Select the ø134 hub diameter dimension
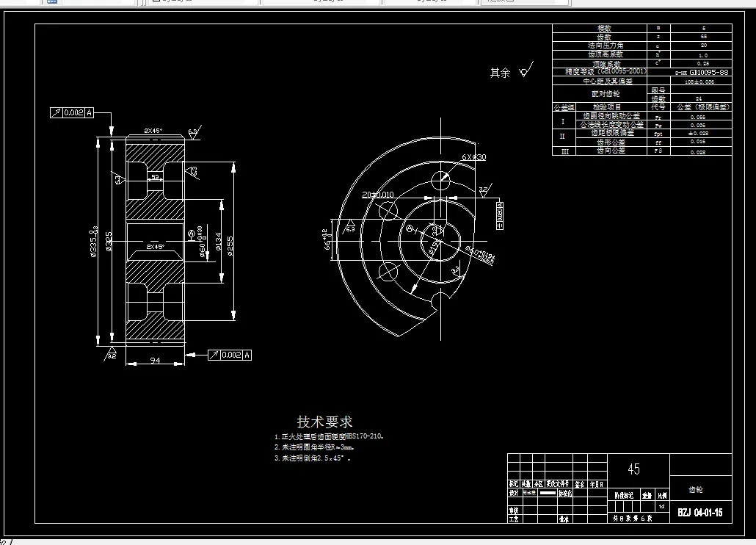Image resolution: width=756 pixels, height=545 pixels. 218,242
